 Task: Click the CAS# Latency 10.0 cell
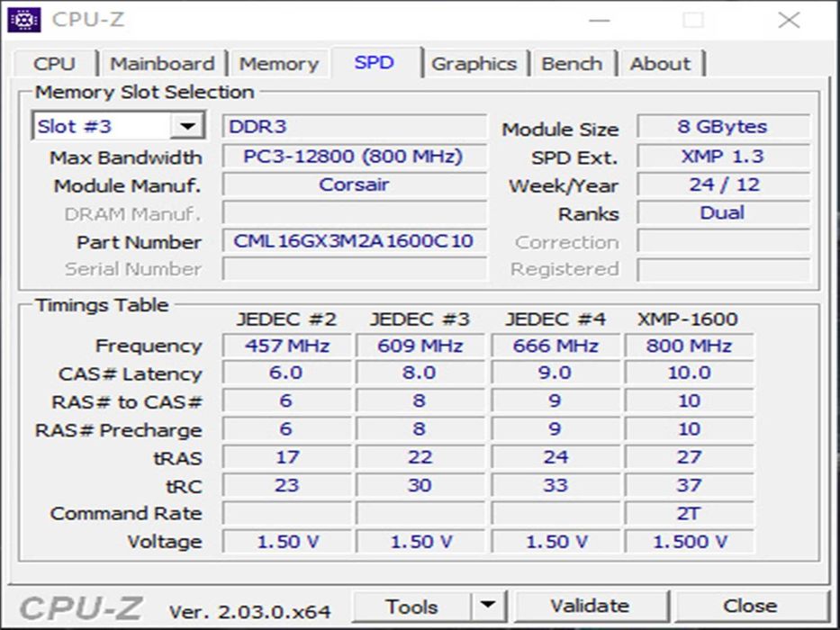[x=689, y=373]
